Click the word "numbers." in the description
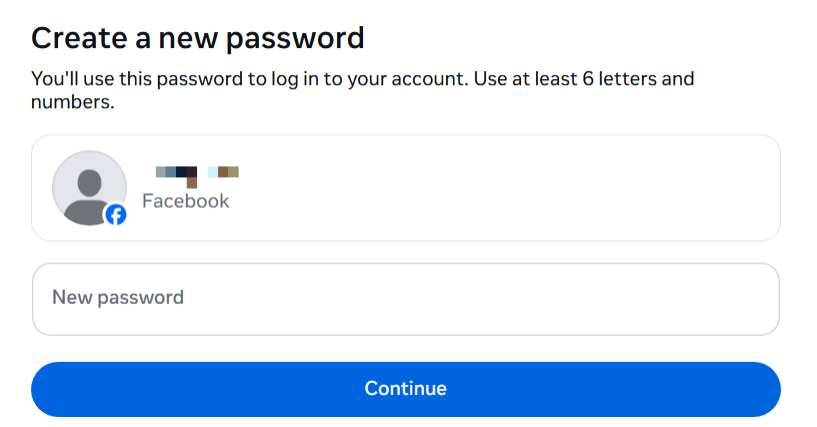 coord(72,101)
